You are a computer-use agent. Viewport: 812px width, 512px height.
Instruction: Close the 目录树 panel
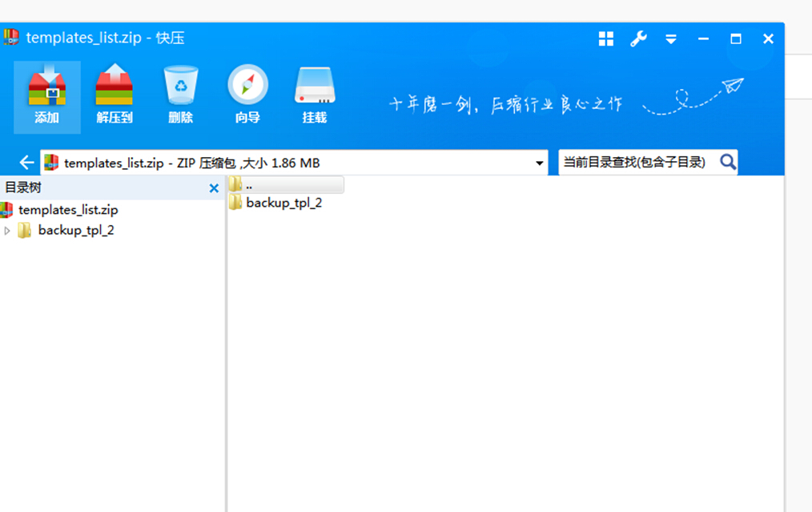pyautogui.click(x=214, y=188)
